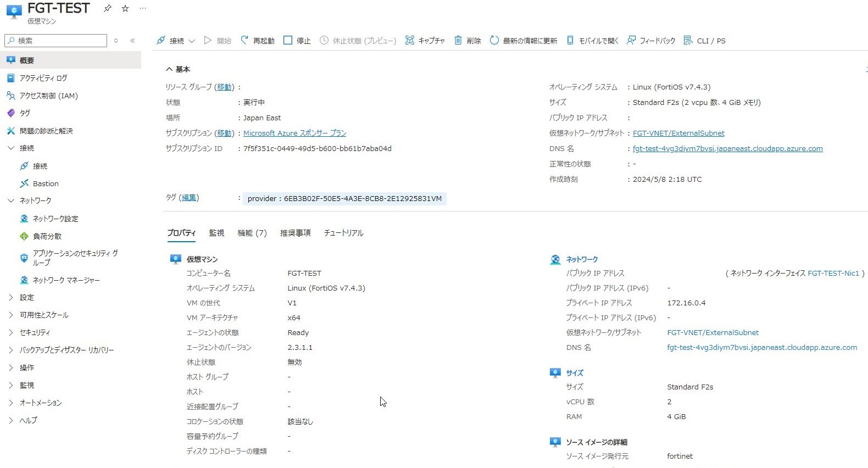The height and width of the screenshot is (468, 868).
Task: Click 停止 to stop the VM
Action: pyautogui.click(x=297, y=41)
